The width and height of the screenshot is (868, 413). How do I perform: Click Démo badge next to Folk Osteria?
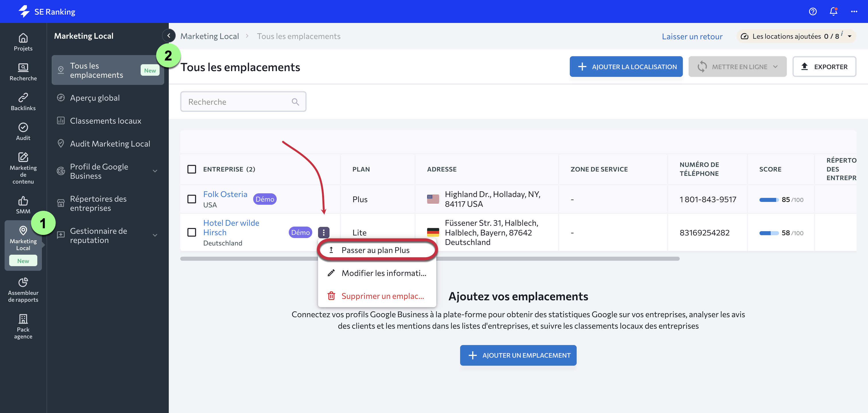(265, 199)
